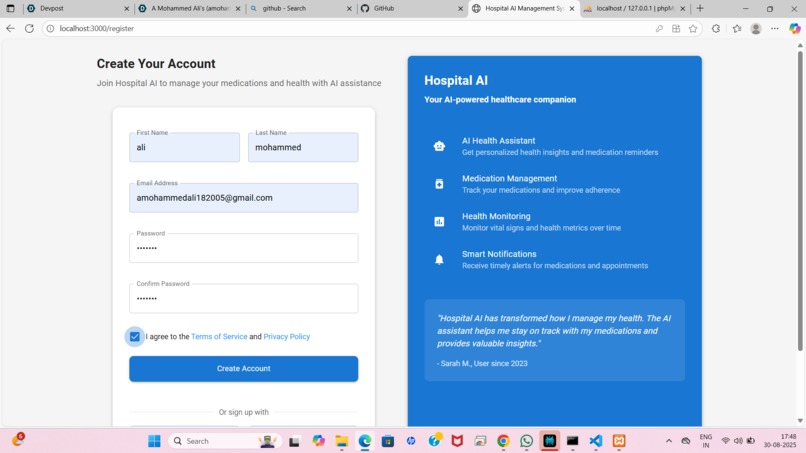
Task: Open Microsoft Edge from the taskbar
Action: click(365, 441)
